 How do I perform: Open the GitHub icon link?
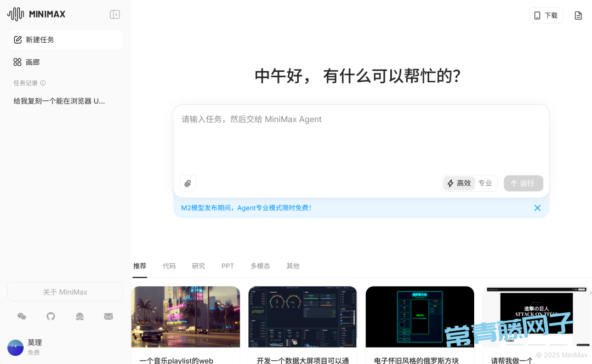pyautogui.click(x=51, y=316)
